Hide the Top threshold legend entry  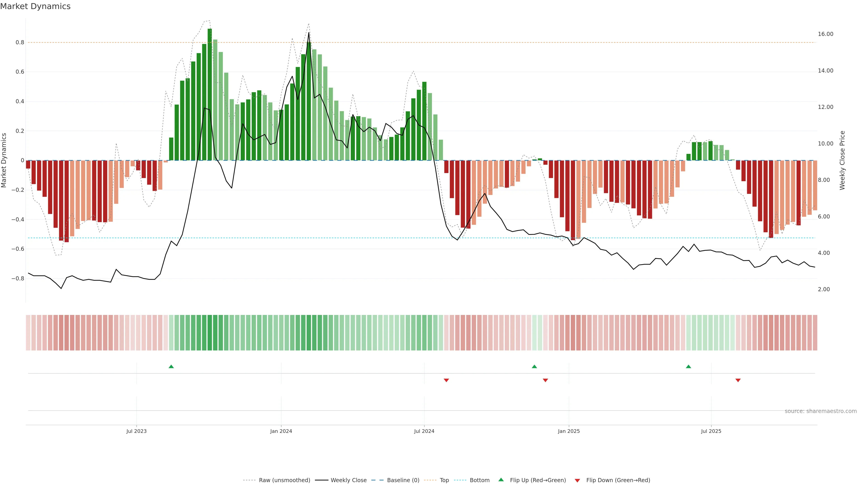pos(444,480)
